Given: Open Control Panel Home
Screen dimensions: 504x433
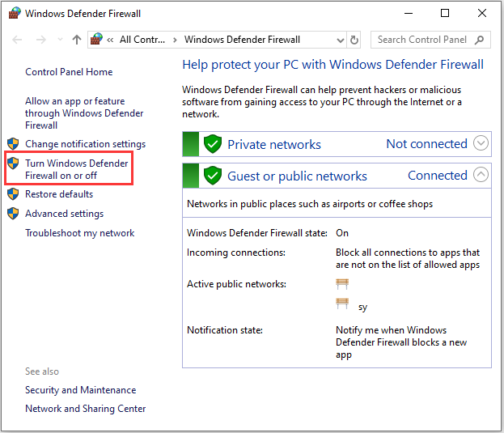Looking at the screenshot, I should tap(69, 72).
